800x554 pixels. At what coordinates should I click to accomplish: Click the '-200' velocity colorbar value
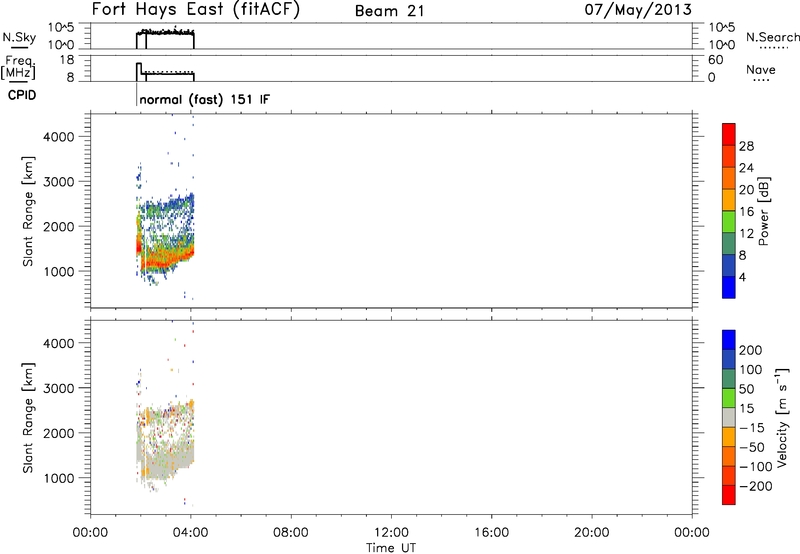point(756,486)
